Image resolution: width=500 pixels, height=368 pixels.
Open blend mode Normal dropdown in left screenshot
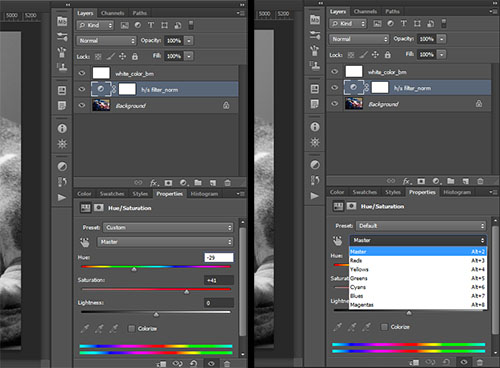coord(106,41)
